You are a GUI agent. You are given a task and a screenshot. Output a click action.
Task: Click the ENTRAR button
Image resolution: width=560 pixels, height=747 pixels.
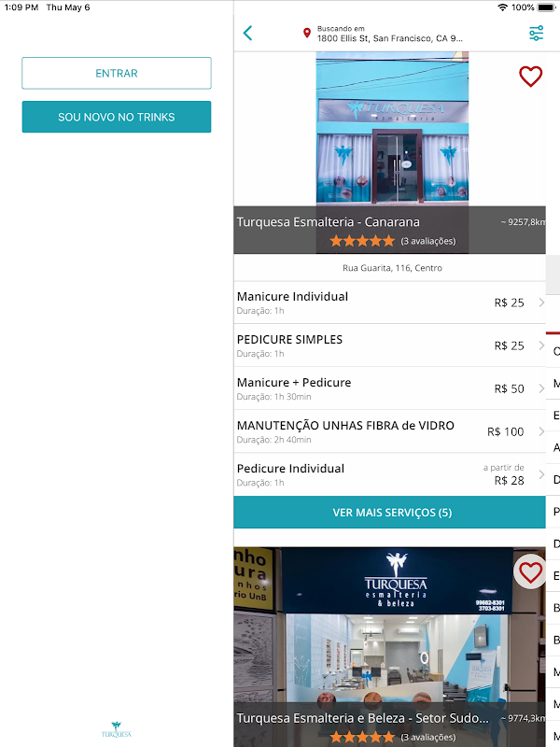(x=117, y=73)
